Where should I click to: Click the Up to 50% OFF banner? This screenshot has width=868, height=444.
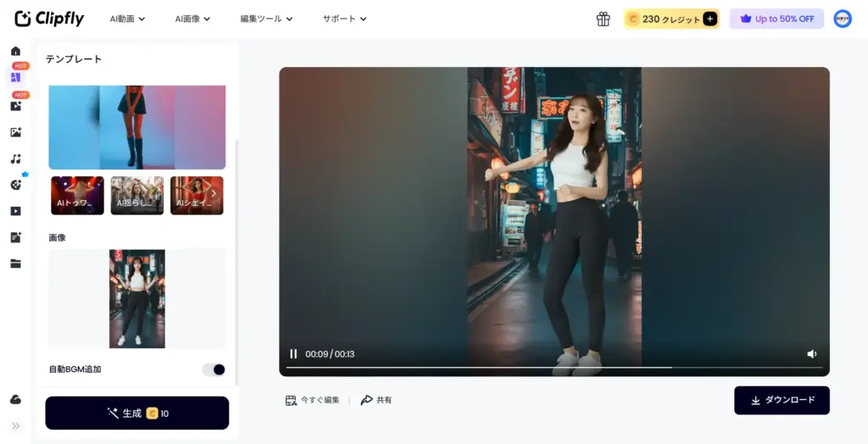click(776, 19)
